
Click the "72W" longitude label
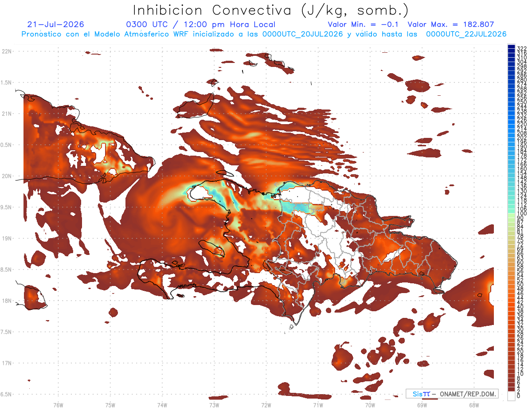(266, 405)
